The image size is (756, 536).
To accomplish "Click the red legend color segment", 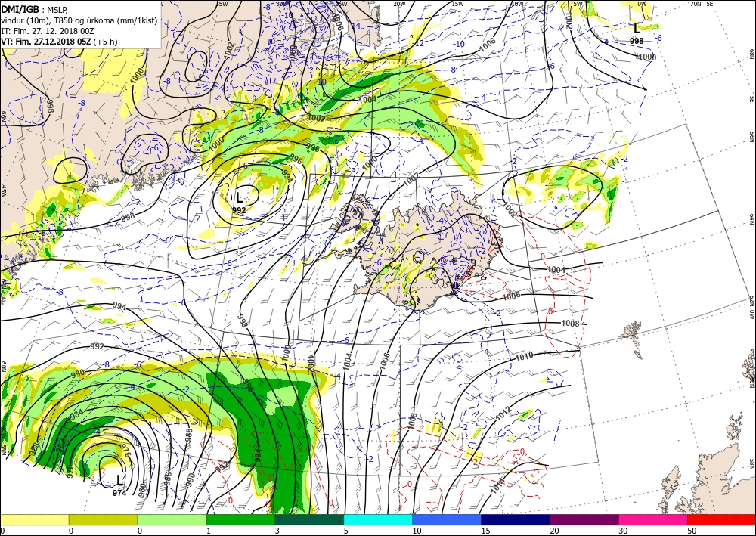I will (722, 519).
